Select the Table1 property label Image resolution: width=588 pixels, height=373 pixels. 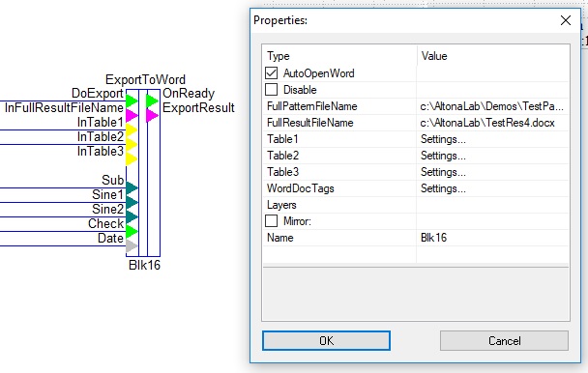282,139
